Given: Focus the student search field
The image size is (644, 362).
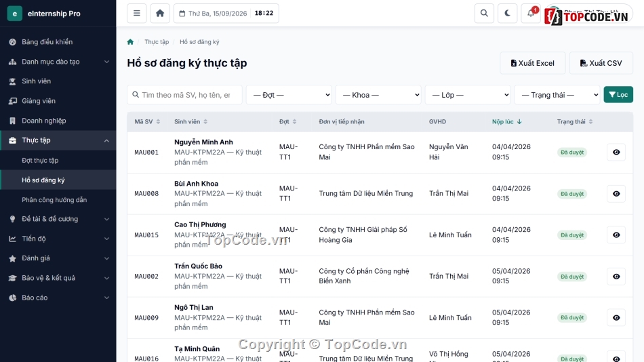Looking at the screenshot, I should (185, 95).
